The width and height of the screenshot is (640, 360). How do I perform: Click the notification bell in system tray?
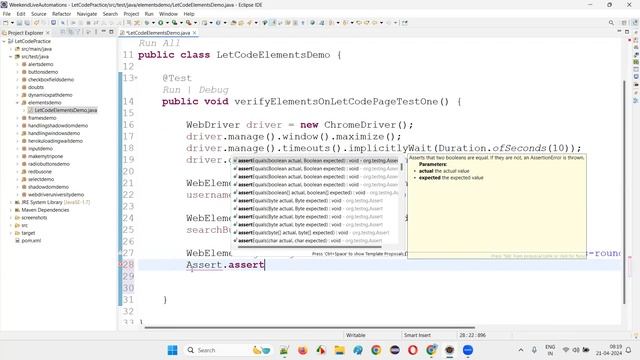coord(629,350)
